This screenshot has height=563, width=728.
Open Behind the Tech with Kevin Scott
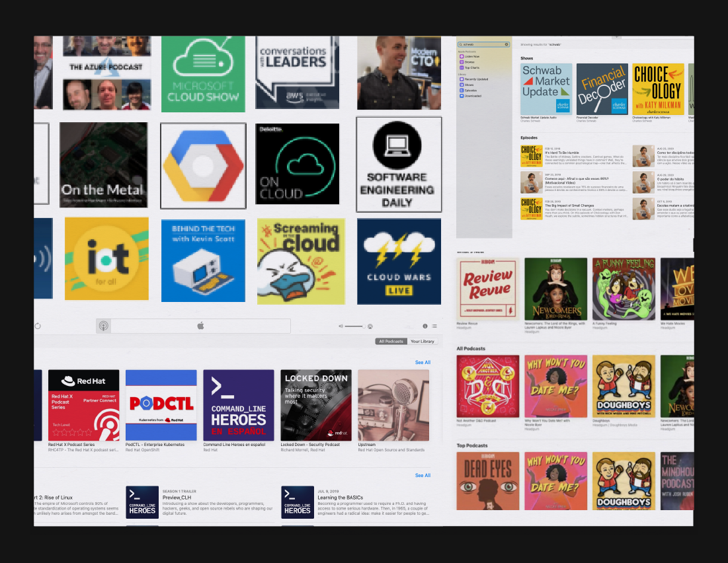tap(203, 261)
